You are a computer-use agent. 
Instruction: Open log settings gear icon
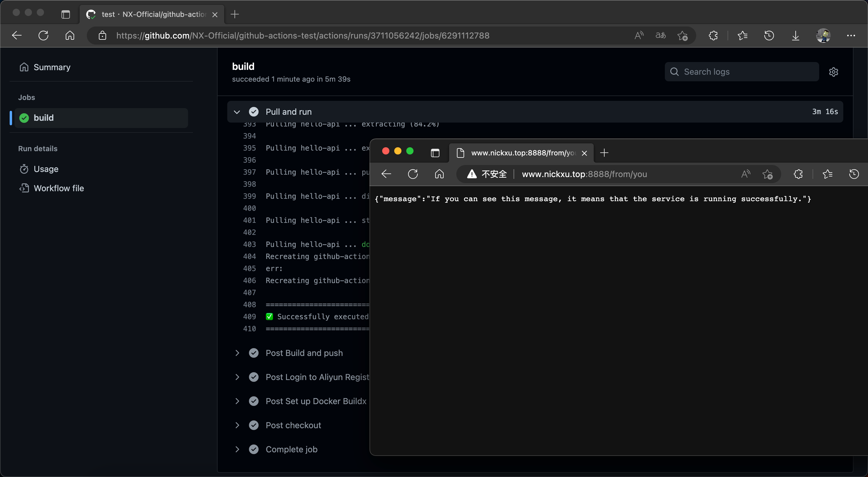(x=833, y=72)
